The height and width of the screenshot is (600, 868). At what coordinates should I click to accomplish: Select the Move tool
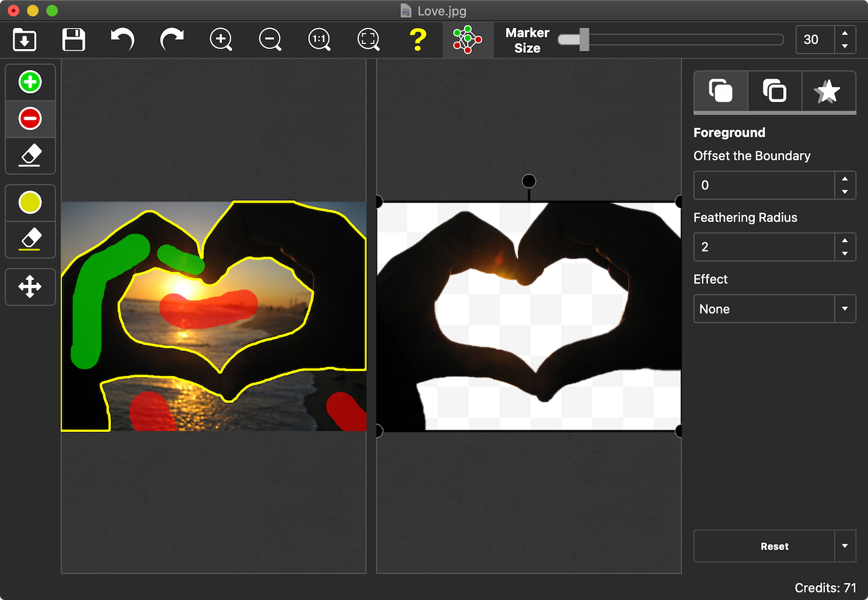click(30, 286)
